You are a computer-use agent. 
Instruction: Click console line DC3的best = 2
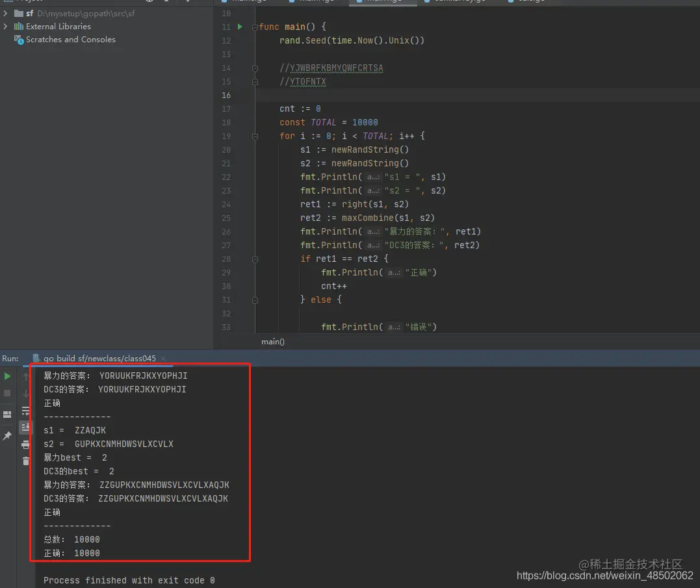[79, 472]
